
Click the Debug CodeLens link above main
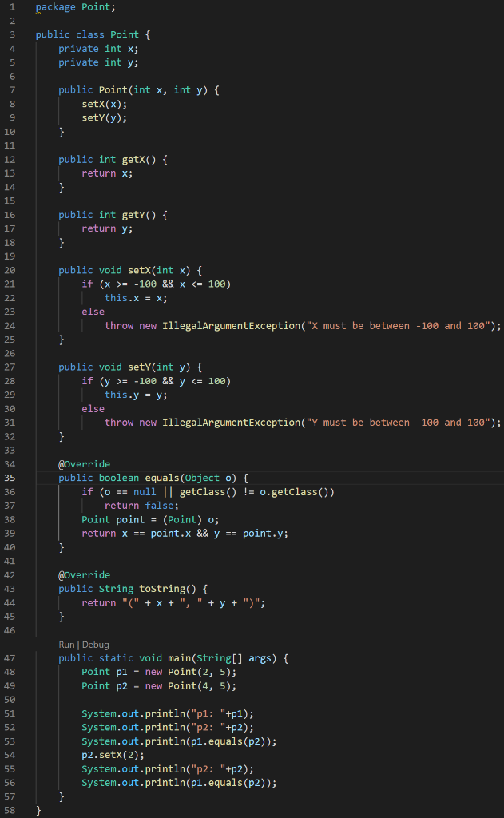96,645
